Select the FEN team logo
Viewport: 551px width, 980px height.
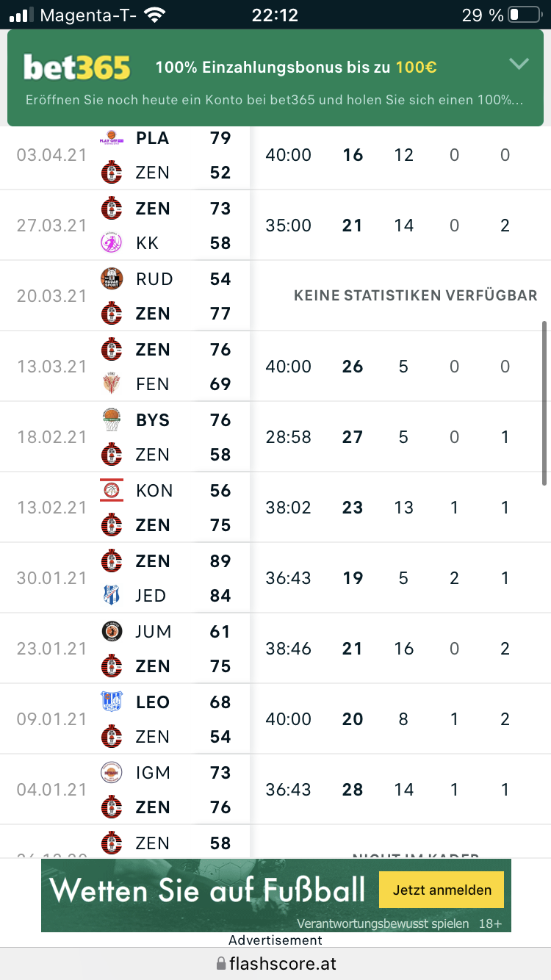[x=112, y=384]
